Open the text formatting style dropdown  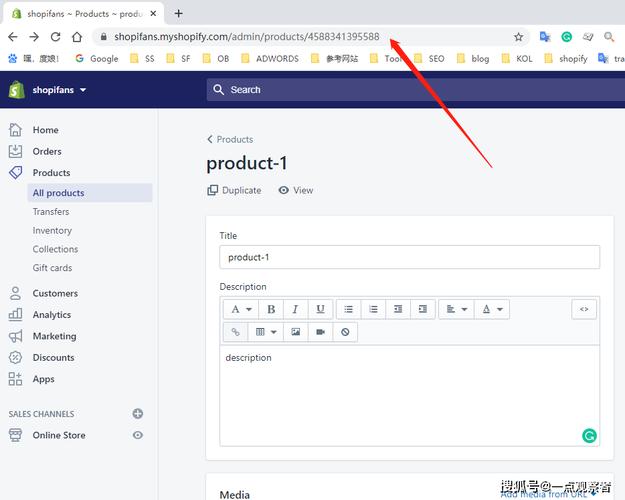pyautogui.click(x=241, y=309)
